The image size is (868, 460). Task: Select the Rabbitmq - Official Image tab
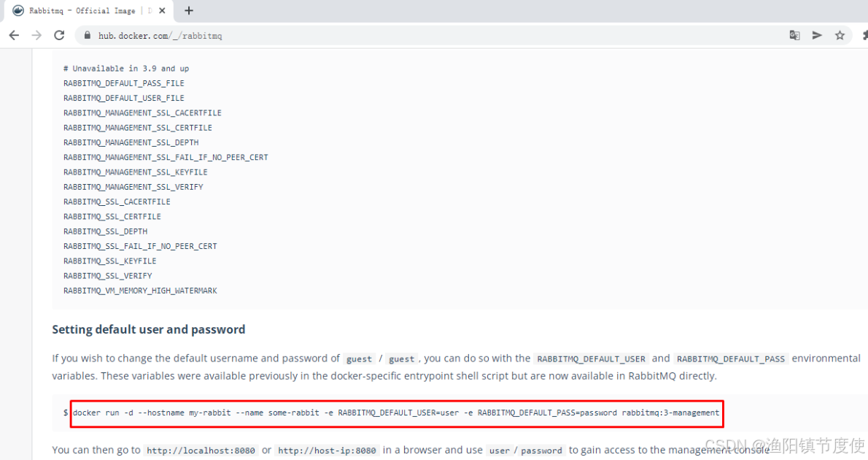point(88,10)
